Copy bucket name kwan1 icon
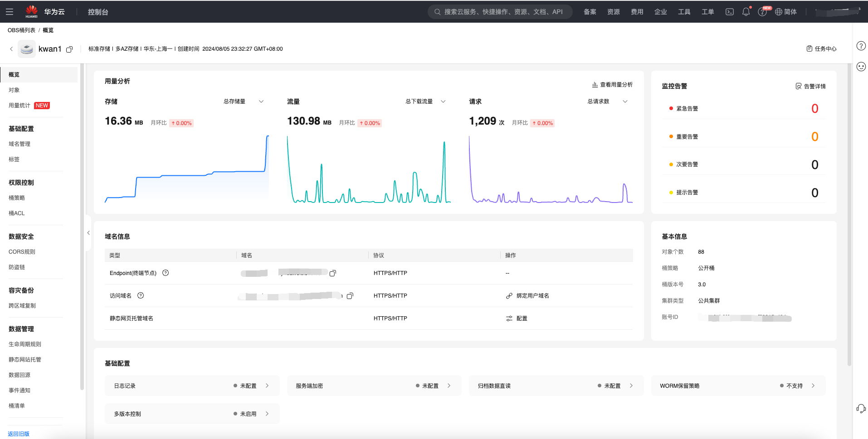This screenshot has height=439, width=868. coord(69,49)
